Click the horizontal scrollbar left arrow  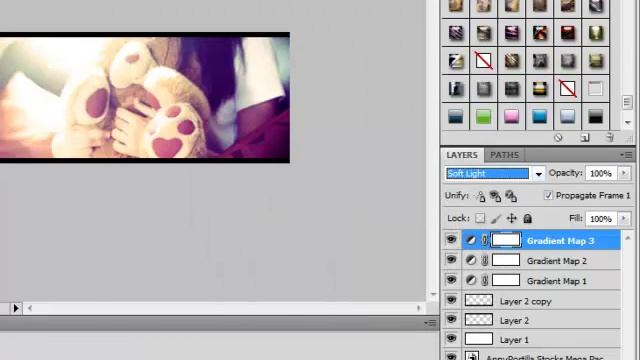point(30,309)
